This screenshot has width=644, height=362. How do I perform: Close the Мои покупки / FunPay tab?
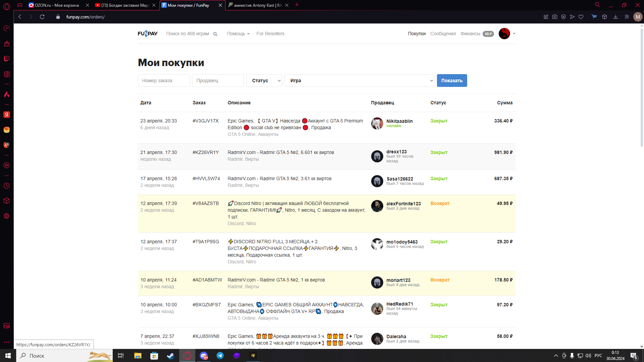click(220, 5)
